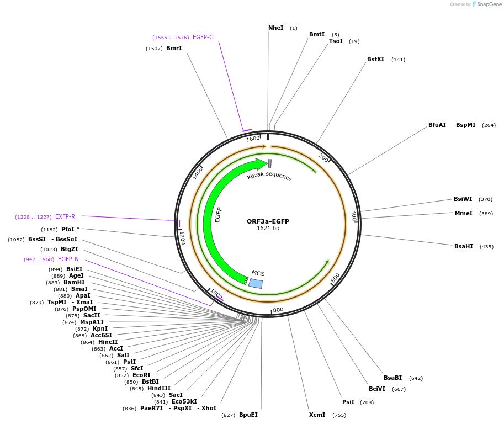This screenshot has width=504, height=424.
Task: Click the EGFP-N primer label
Action: click(x=68, y=259)
